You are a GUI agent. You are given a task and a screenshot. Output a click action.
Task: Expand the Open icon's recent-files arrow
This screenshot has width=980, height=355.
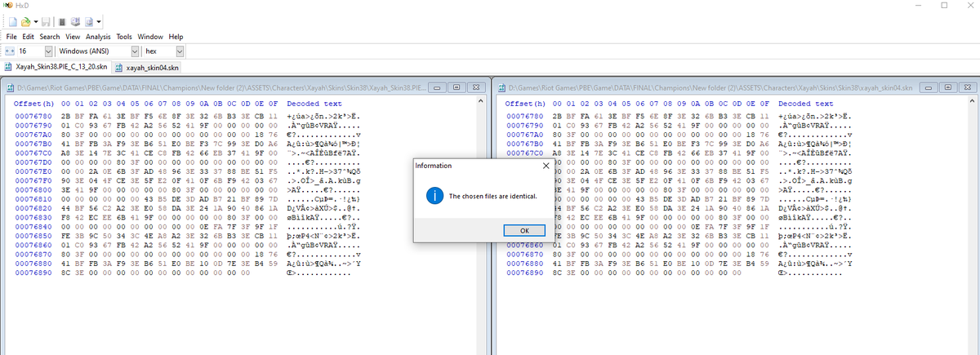[x=35, y=21]
